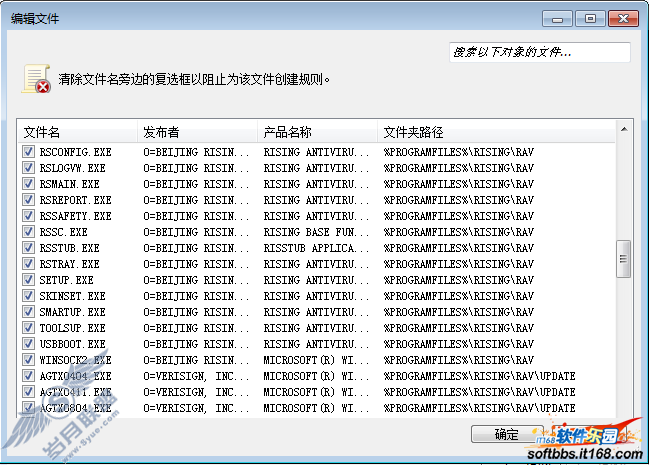Select the RSMAIN.EXE file name
This screenshot has height=465, width=649.
(x=70, y=184)
